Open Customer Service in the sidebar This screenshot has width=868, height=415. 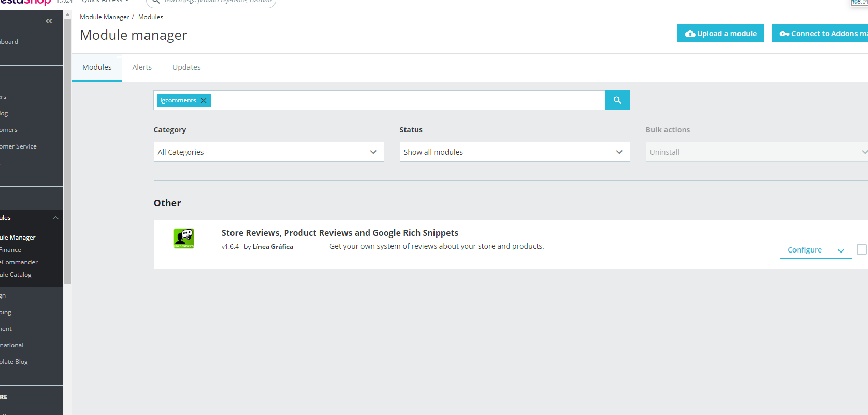click(18, 146)
